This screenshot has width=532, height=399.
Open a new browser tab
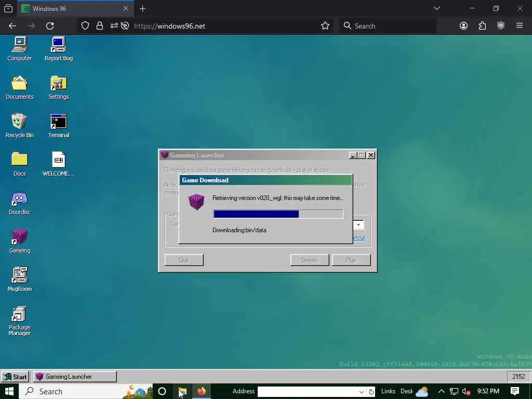click(142, 9)
